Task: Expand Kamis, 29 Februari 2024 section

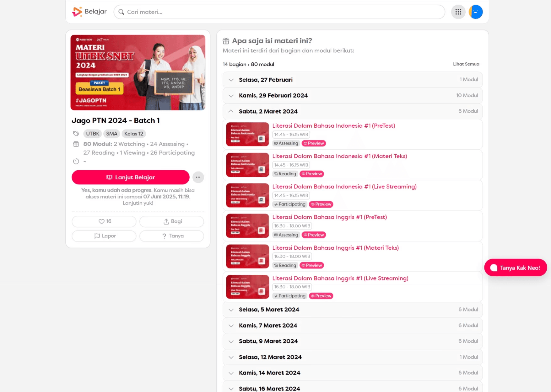Action: [353, 95]
